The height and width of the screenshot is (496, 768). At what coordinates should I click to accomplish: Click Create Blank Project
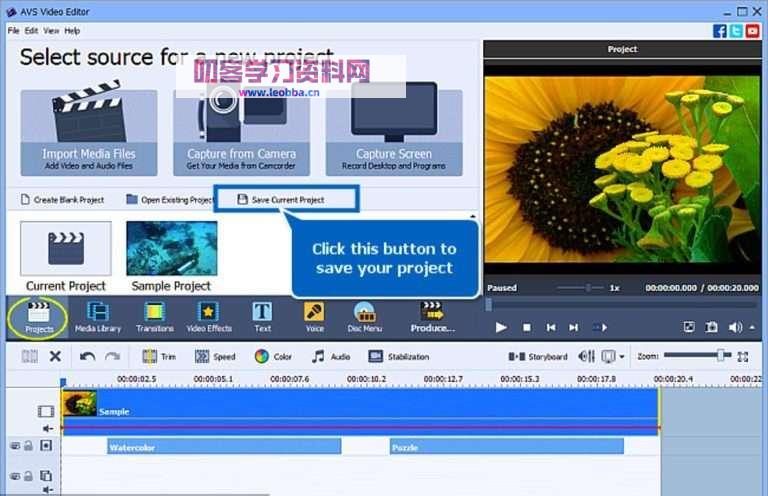63,200
